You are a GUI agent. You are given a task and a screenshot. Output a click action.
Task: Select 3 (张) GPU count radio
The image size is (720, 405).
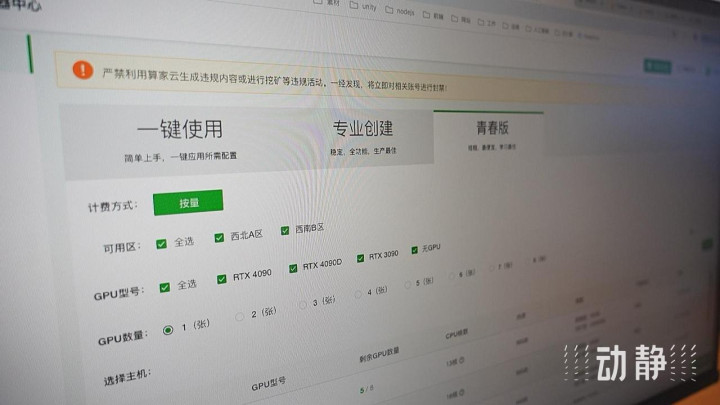pos(303,304)
